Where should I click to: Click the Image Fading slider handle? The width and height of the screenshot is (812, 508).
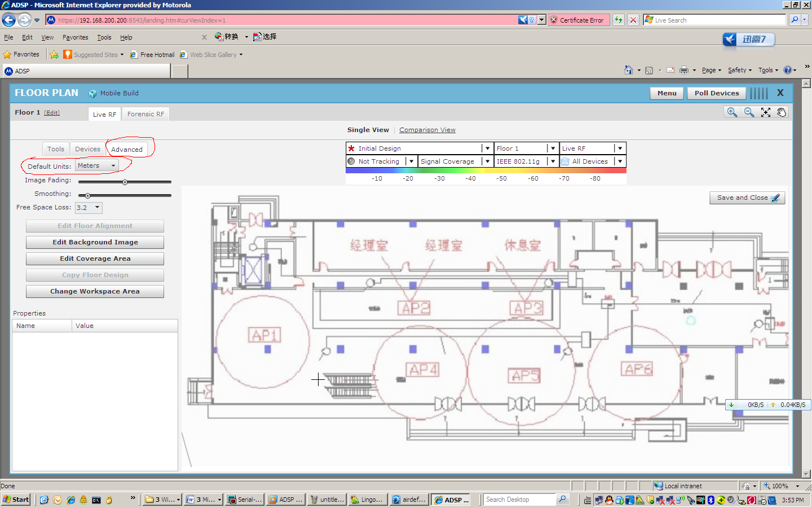click(125, 182)
